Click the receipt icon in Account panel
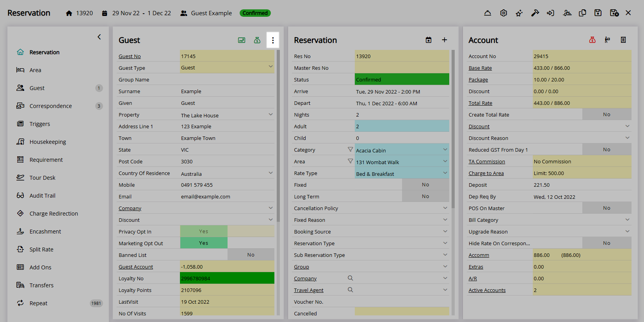 pyautogui.click(x=623, y=40)
